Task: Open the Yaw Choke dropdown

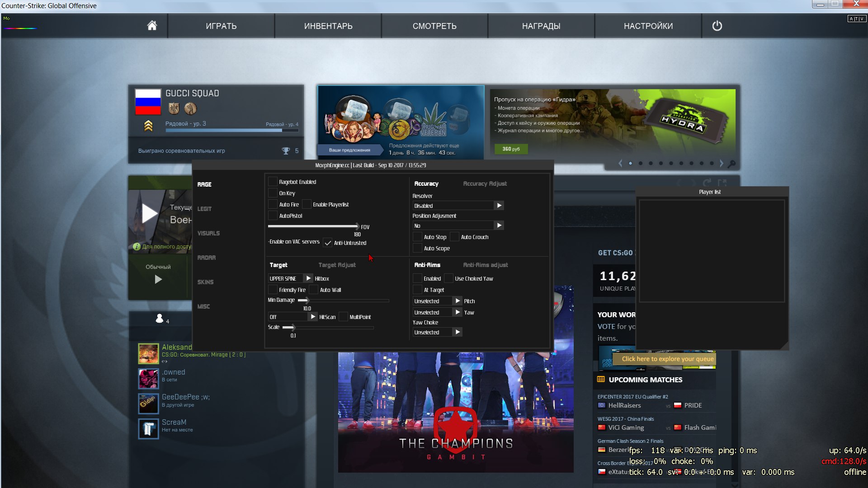Action: 437,332
